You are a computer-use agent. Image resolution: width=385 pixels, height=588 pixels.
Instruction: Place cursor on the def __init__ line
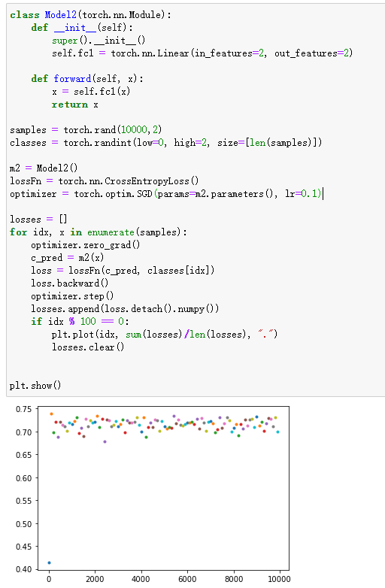[x=82, y=27]
